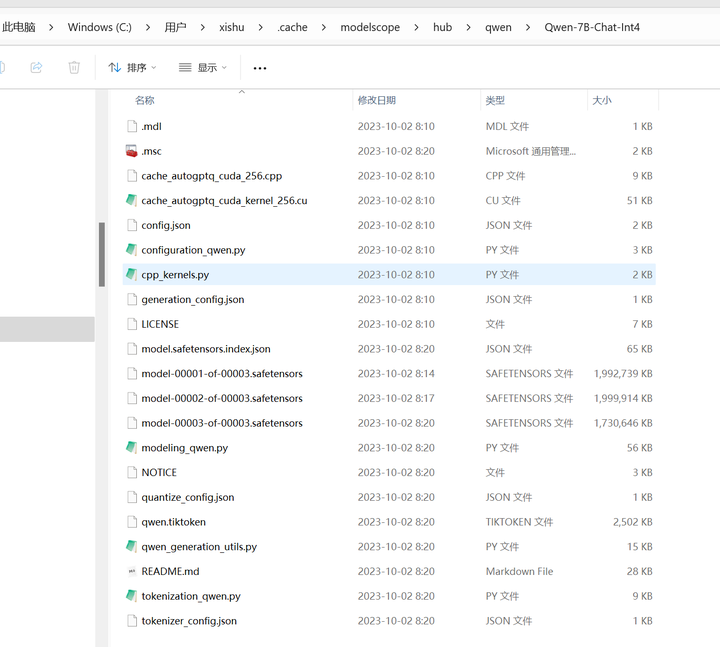Open the sort (排序) dropdown
Viewport: 720px width, 647px height.
coord(132,68)
